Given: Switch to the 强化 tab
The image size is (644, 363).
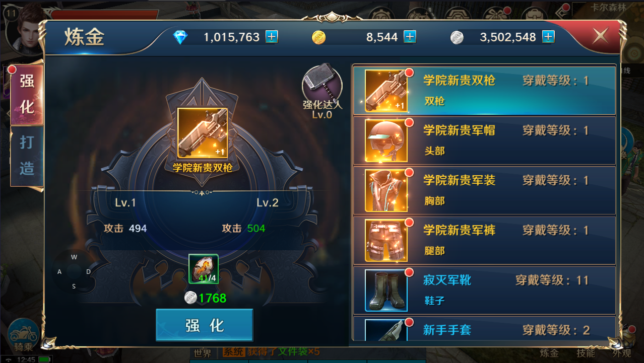Looking at the screenshot, I should [27, 94].
